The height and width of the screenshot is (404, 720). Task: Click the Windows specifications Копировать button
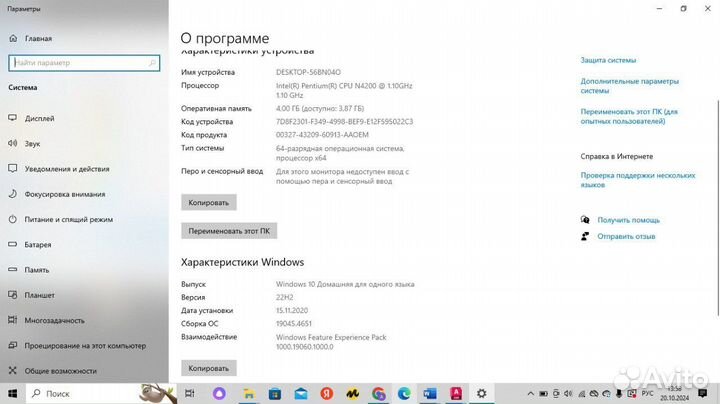point(208,368)
